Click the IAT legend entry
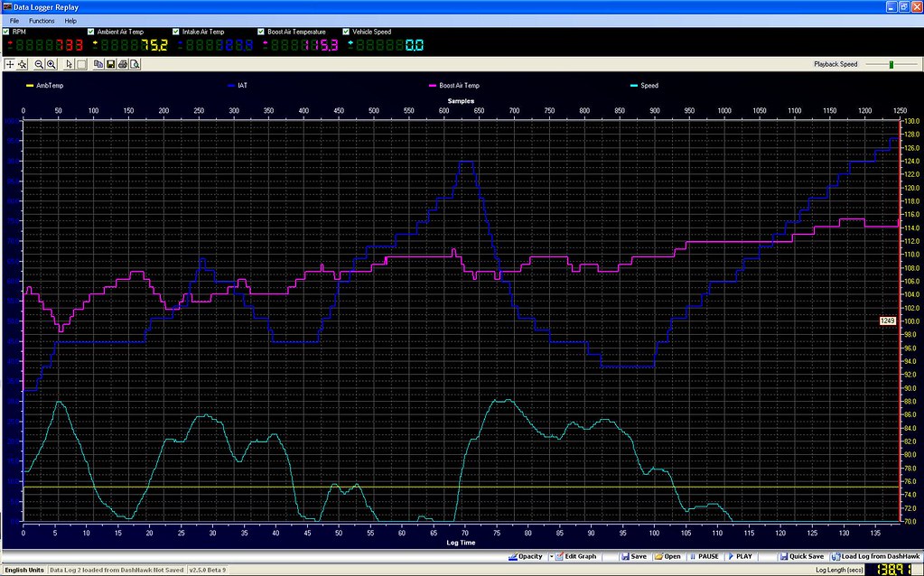The image size is (924, 576). 238,86
